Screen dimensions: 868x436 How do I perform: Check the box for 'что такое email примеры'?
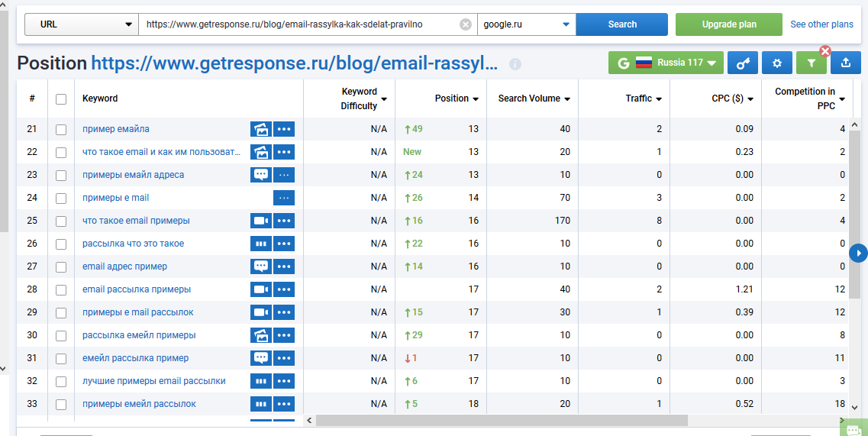pyautogui.click(x=61, y=221)
